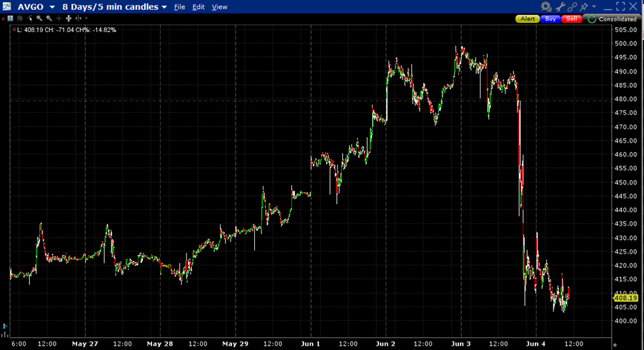Open the tiny toolbar overflow dropdown arrow

click(86, 18)
